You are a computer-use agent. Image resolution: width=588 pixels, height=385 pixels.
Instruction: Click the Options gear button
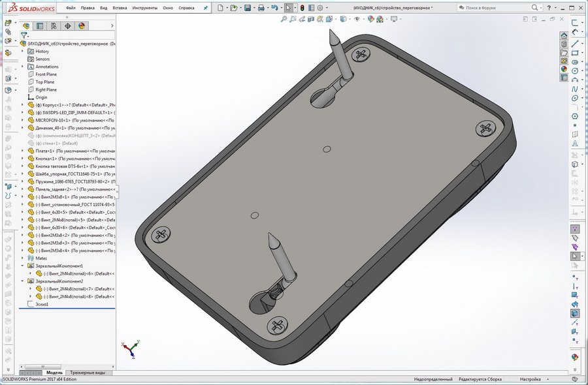(320, 8)
